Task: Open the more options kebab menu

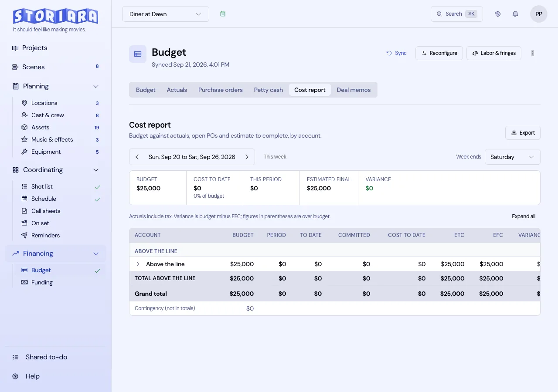Action: point(533,53)
